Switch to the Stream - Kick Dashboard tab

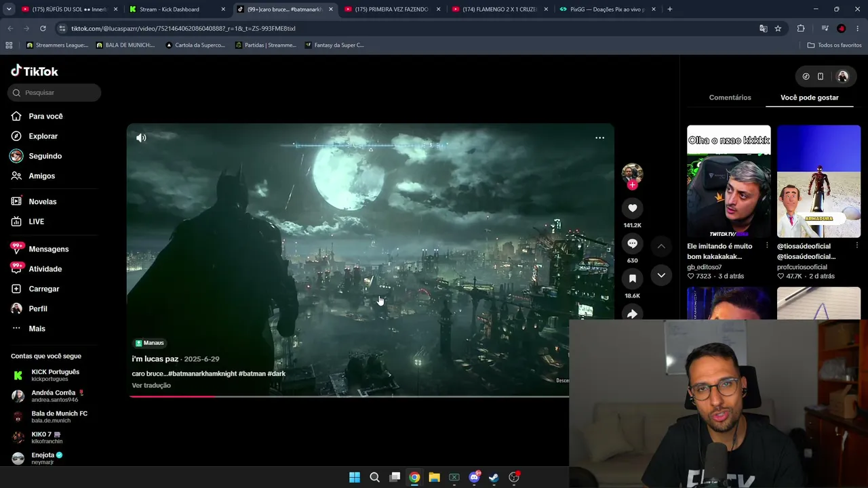pyautogui.click(x=178, y=9)
